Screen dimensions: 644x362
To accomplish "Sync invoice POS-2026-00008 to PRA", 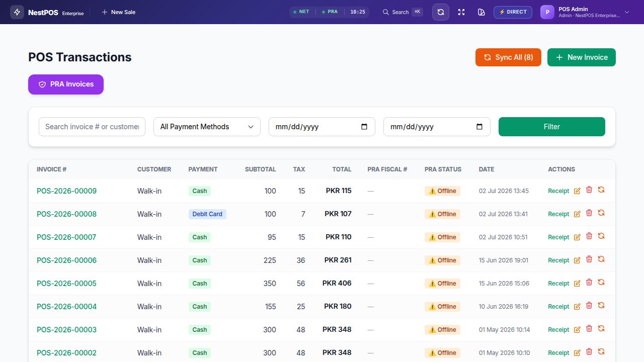I will pyautogui.click(x=601, y=213).
